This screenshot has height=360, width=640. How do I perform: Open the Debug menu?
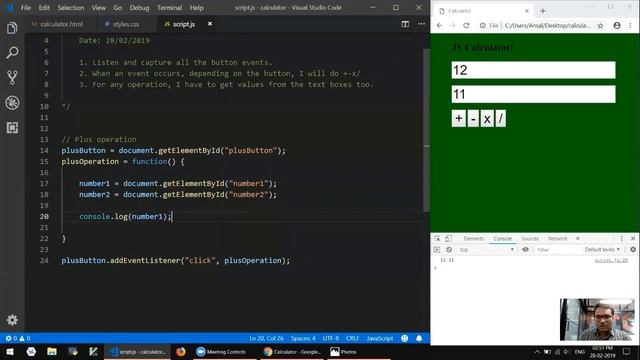click(139, 8)
